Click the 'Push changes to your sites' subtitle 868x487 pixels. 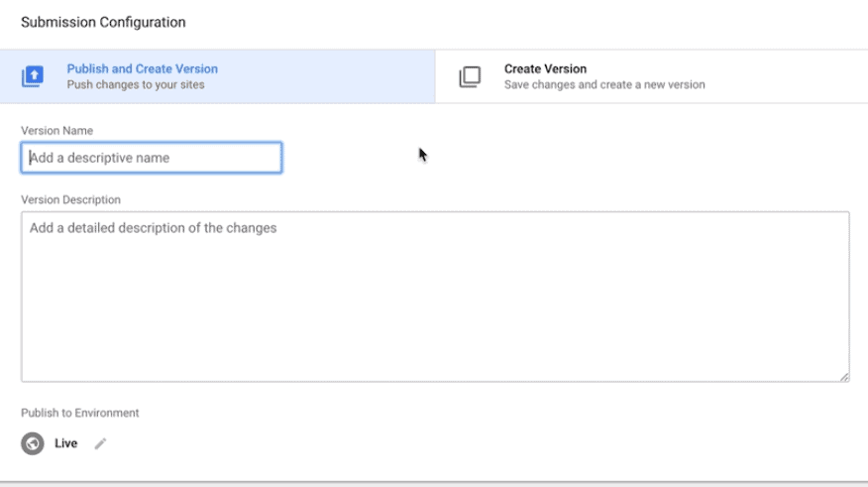[x=136, y=84]
